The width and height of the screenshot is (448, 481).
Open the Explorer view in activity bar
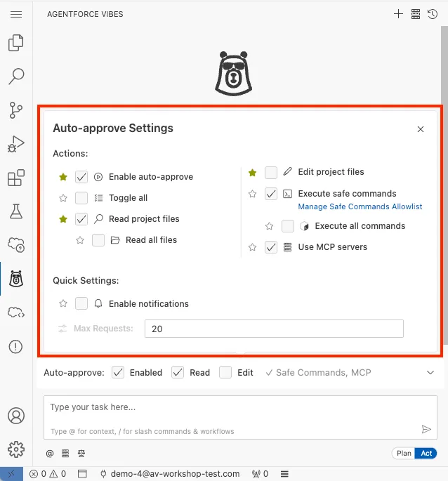15,44
